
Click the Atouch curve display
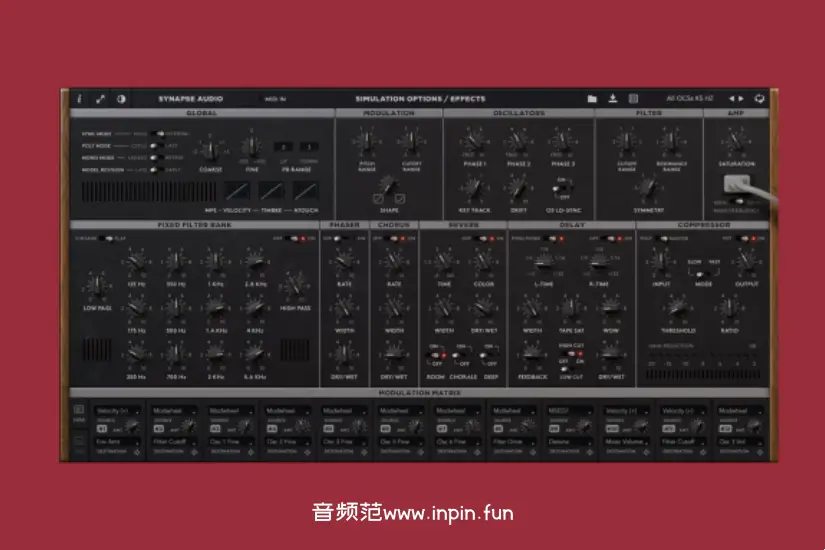click(306, 191)
